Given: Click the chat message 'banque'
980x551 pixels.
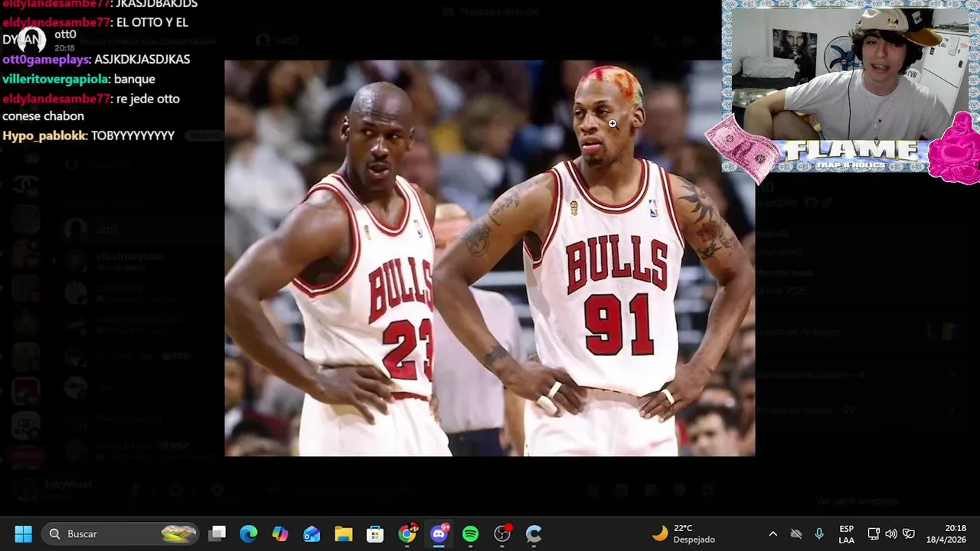Looking at the screenshot, I should click(135, 79).
